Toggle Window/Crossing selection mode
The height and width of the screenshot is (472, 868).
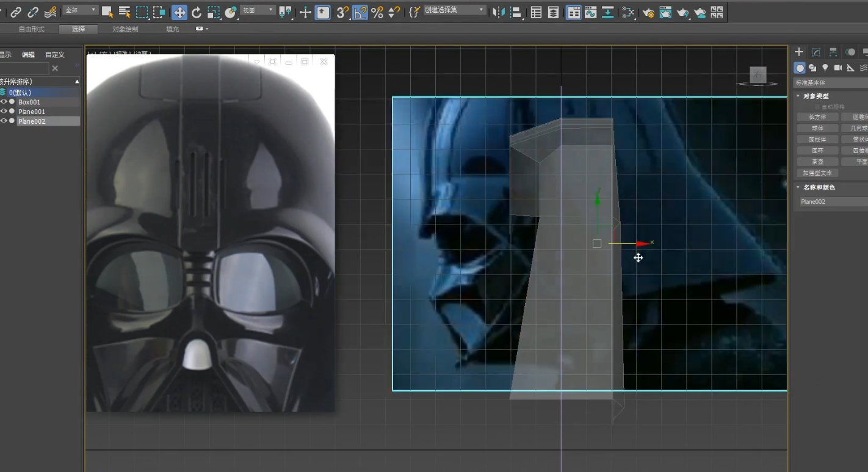pos(159,12)
